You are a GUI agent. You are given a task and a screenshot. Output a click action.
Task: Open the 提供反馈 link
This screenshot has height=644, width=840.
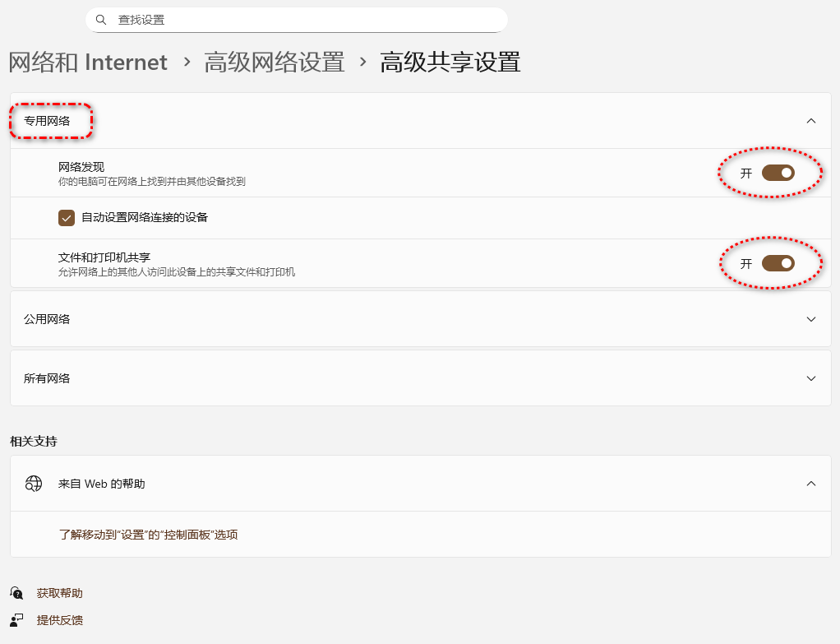tap(59, 620)
